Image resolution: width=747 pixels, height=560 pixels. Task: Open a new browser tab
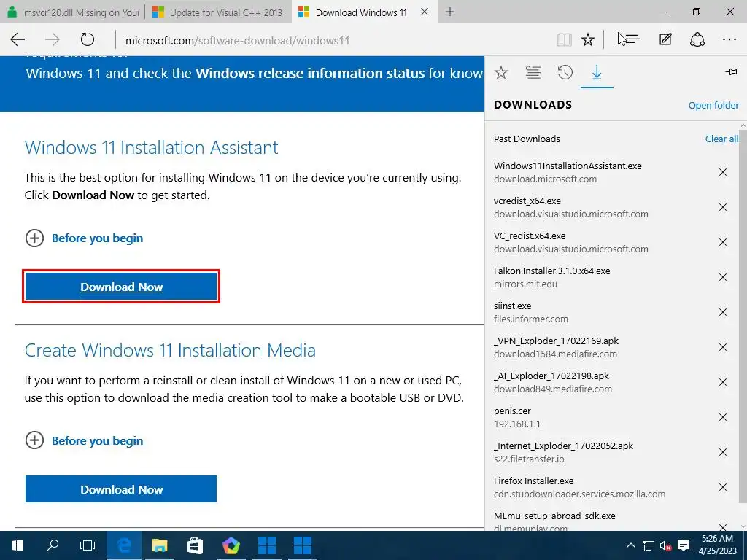(449, 12)
